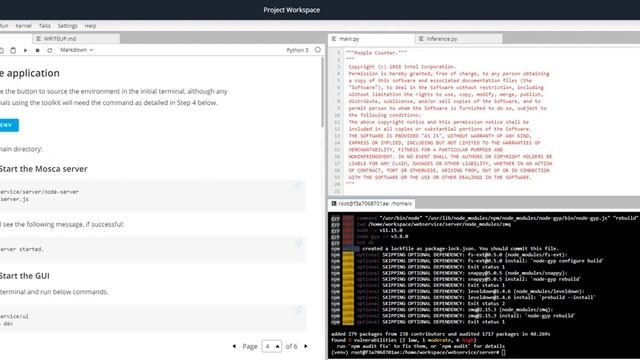This screenshot has width=640, height=360.
Task: Click the WRITEUP.md tab file icon
Action: point(38,39)
